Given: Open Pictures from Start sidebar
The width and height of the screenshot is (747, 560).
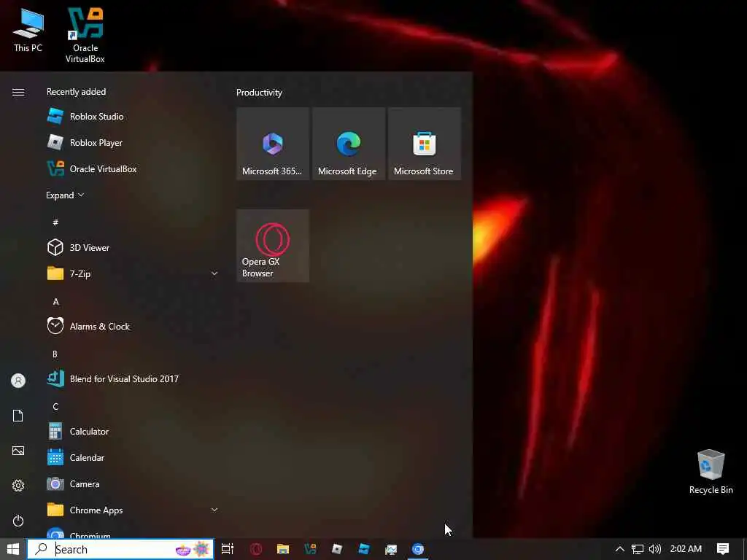Looking at the screenshot, I should click(18, 451).
